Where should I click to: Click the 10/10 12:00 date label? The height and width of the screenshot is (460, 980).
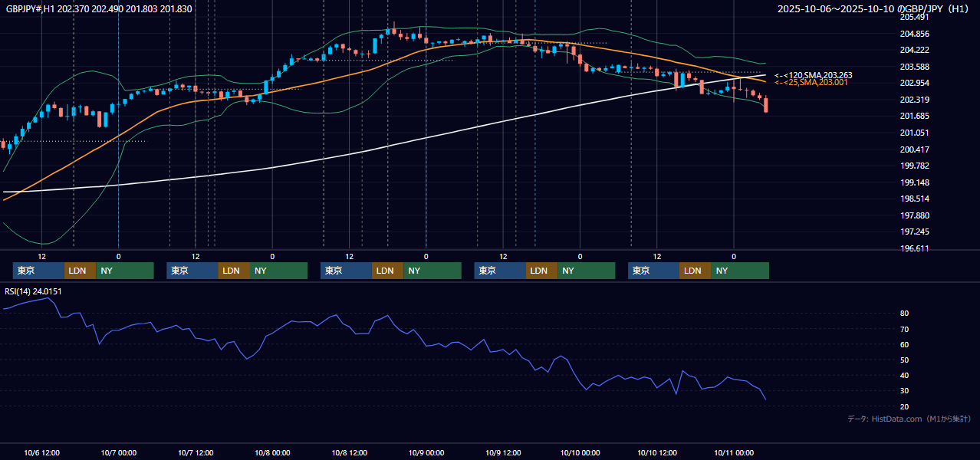pos(657,452)
